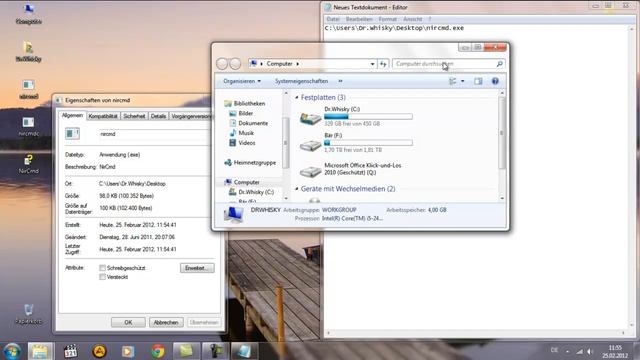Click Systemeigenschaften in Explorer toolbar
Image resolution: width=640 pixels, height=360 pixels.
[x=301, y=81]
